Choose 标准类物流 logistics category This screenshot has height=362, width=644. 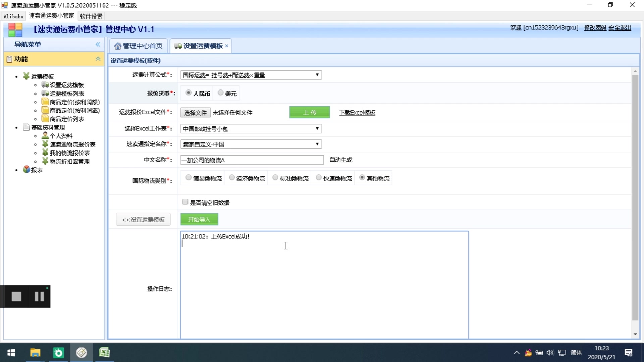275,177
